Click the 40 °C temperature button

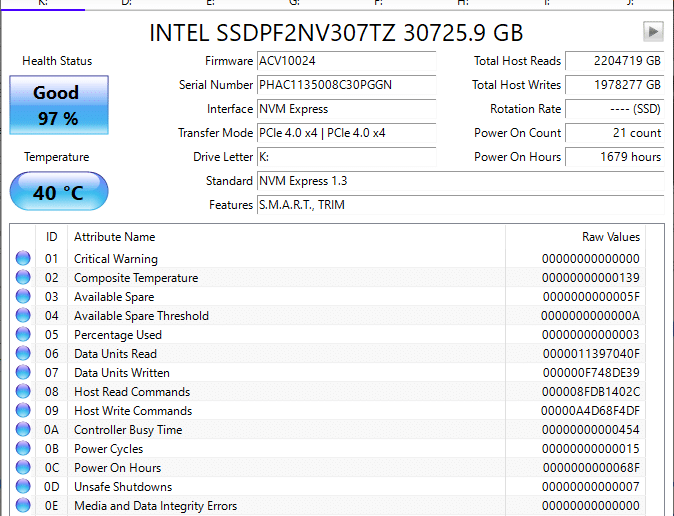[x=59, y=191]
